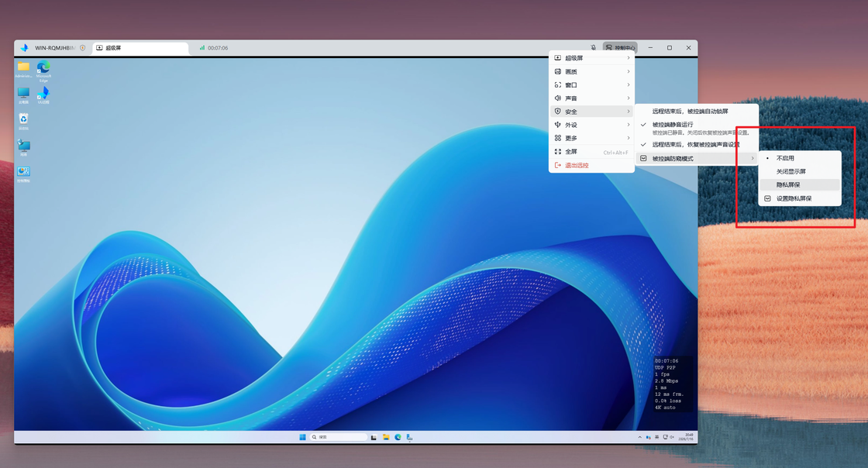This screenshot has height=468, width=868.
Task: Click the red 退出远控 exit icon
Action: [558, 165]
